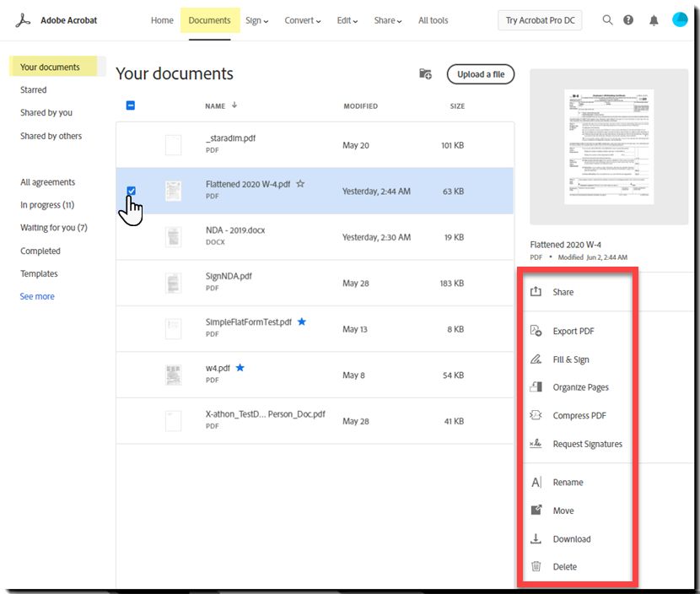Click the Export PDF icon
The height and width of the screenshot is (594, 700).
pyautogui.click(x=536, y=331)
